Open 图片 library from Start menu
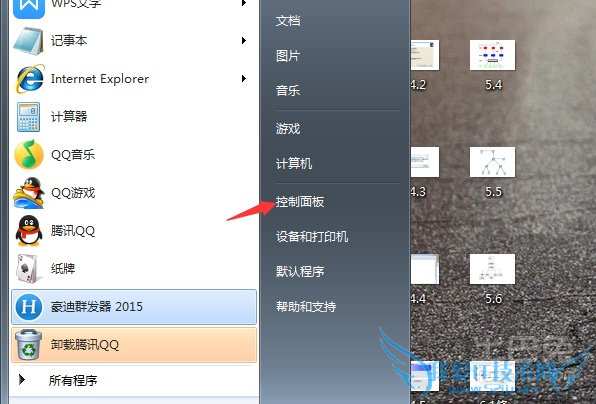This screenshot has width=596, height=404. coord(288,56)
